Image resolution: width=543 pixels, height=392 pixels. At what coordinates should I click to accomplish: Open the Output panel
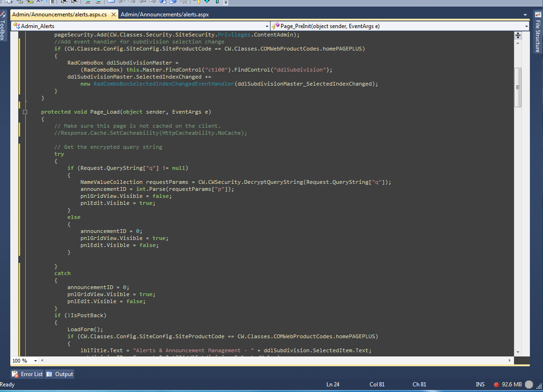tap(59, 374)
